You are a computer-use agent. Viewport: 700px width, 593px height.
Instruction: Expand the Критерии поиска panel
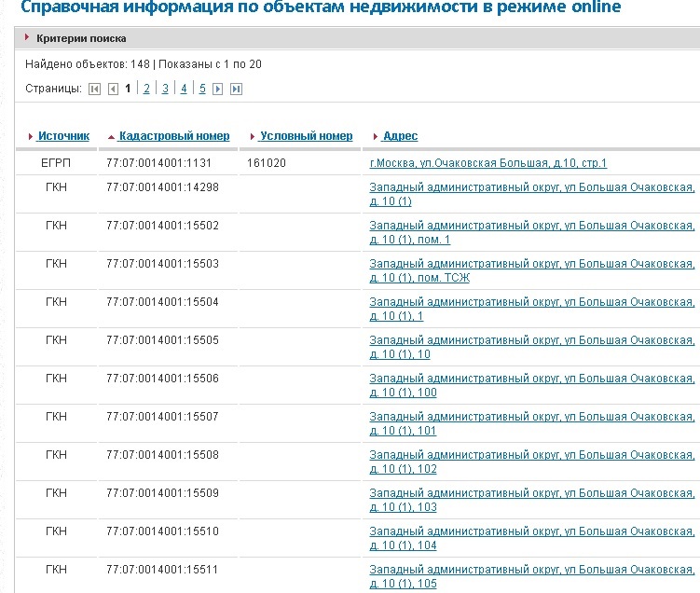[x=80, y=38]
